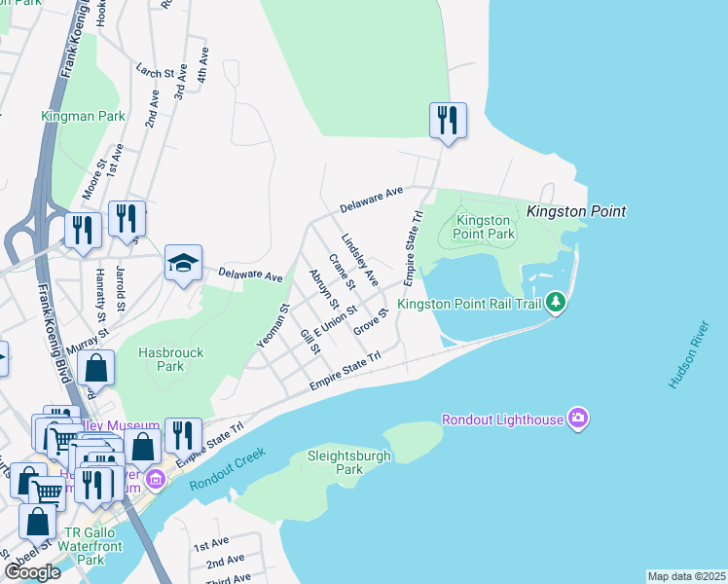Click the shopping bag marker right of waterfront cluster
The height and width of the screenshot is (584, 728).
142,448
